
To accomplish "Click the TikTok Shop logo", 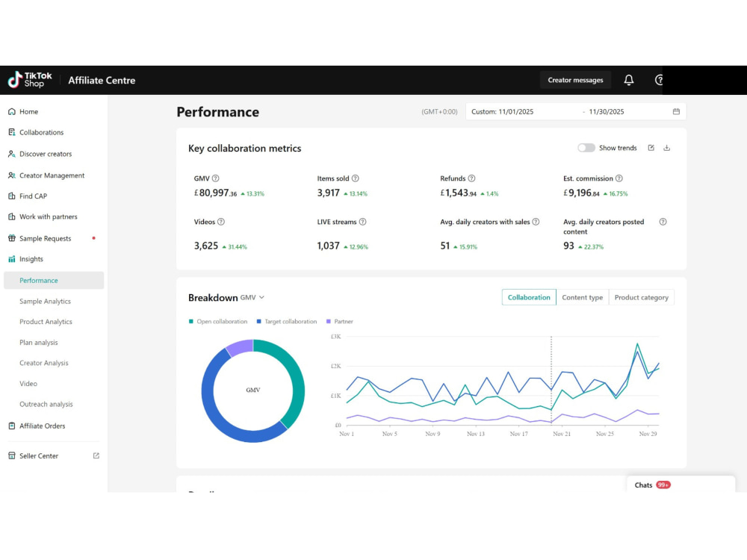I will 30,80.
